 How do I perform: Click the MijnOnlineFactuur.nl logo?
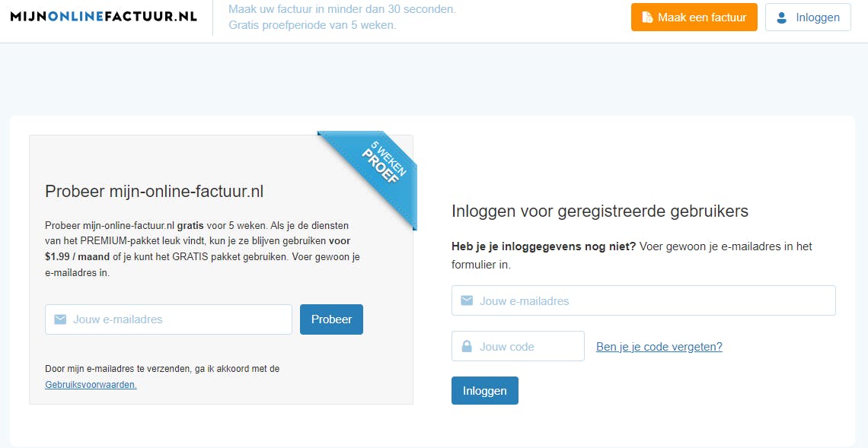[x=104, y=17]
